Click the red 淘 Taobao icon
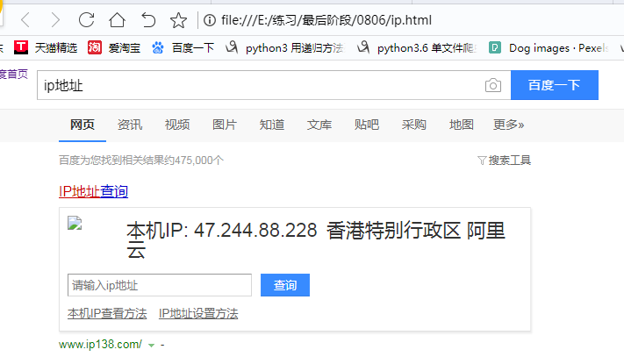 pyautogui.click(x=95, y=47)
